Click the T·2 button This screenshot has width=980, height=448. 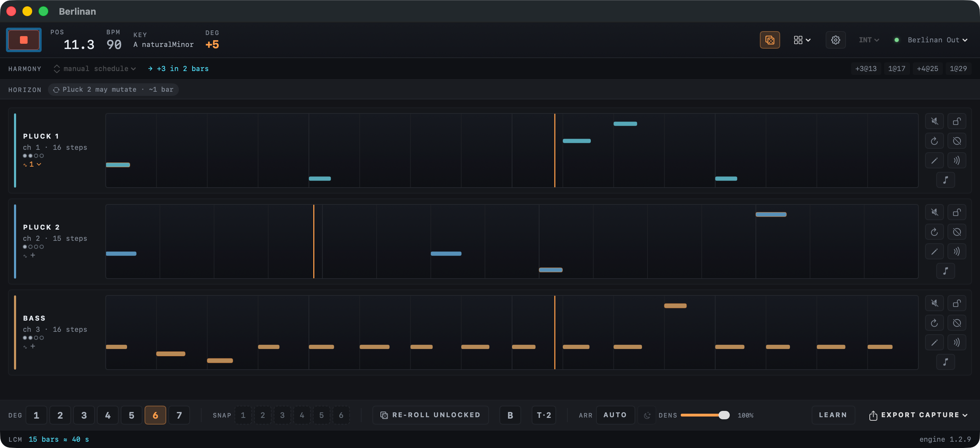click(544, 415)
